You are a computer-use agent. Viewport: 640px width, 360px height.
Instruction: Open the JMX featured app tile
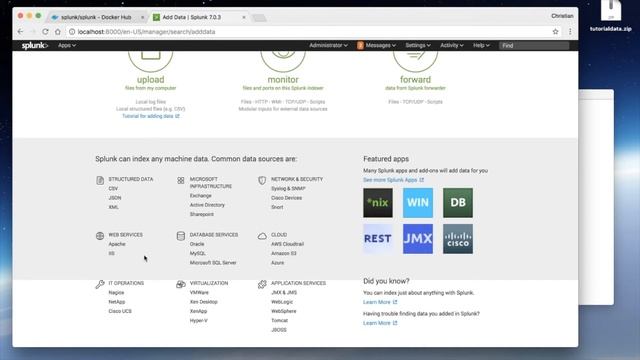pyautogui.click(x=418, y=239)
